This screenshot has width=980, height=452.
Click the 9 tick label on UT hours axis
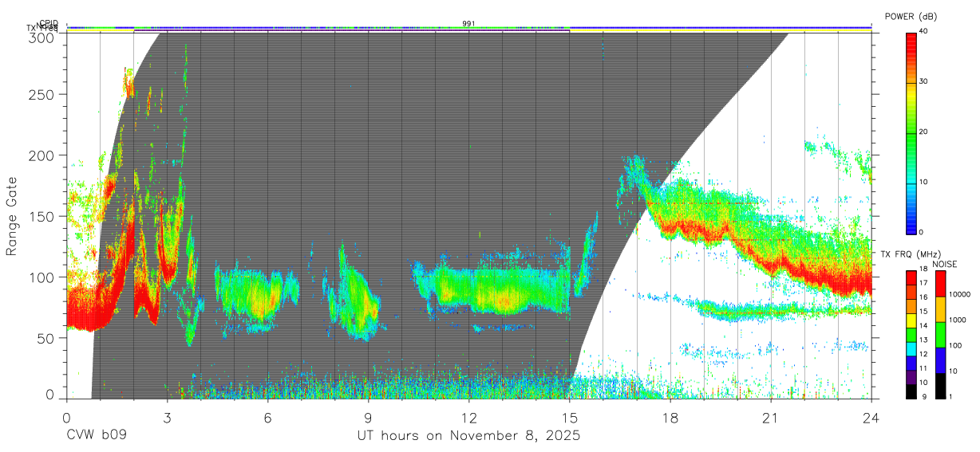[368, 417]
